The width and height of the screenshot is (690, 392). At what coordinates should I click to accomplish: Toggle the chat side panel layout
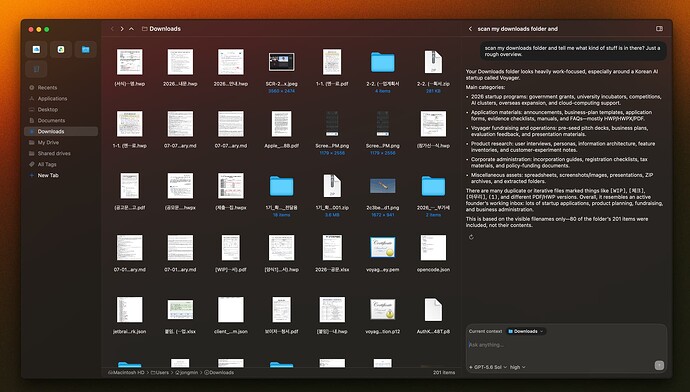tap(659, 29)
